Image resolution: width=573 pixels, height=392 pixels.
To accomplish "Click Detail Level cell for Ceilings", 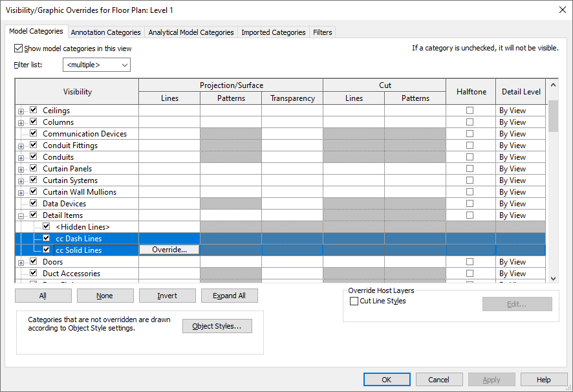I will [521, 111].
